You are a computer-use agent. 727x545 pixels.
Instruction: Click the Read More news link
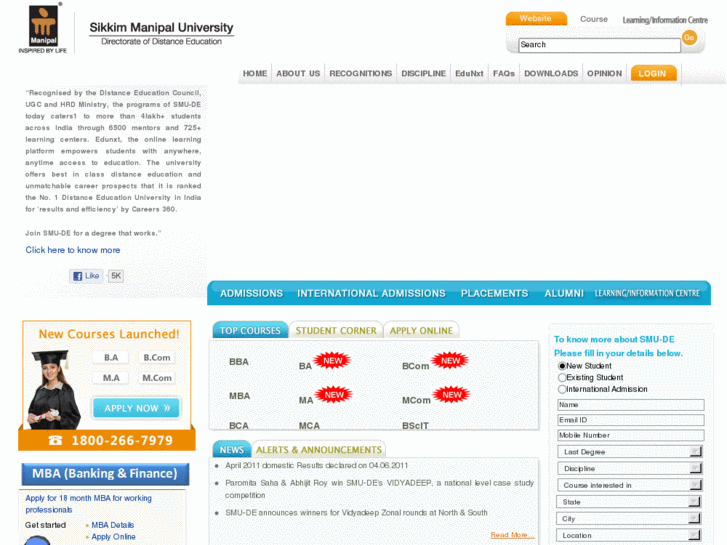(x=512, y=535)
